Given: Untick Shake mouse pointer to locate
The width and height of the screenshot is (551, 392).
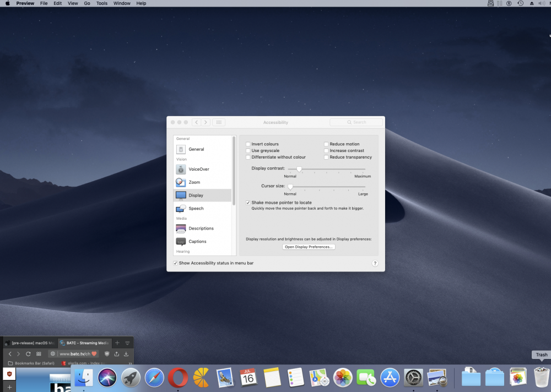Looking at the screenshot, I should click(248, 203).
